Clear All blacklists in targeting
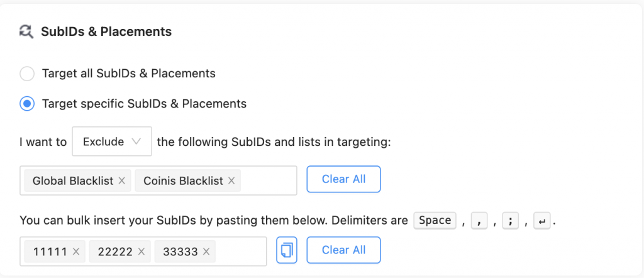The height and width of the screenshot is (278, 644). tap(343, 179)
